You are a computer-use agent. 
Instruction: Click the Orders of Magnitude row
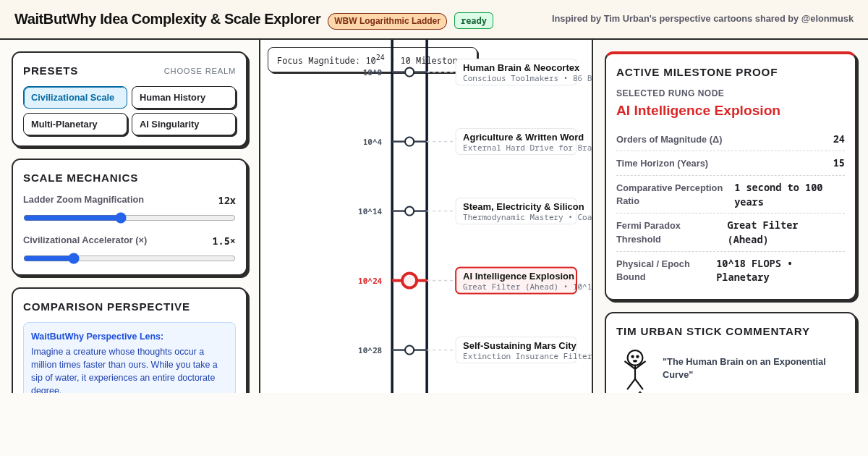(x=731, y=140)
